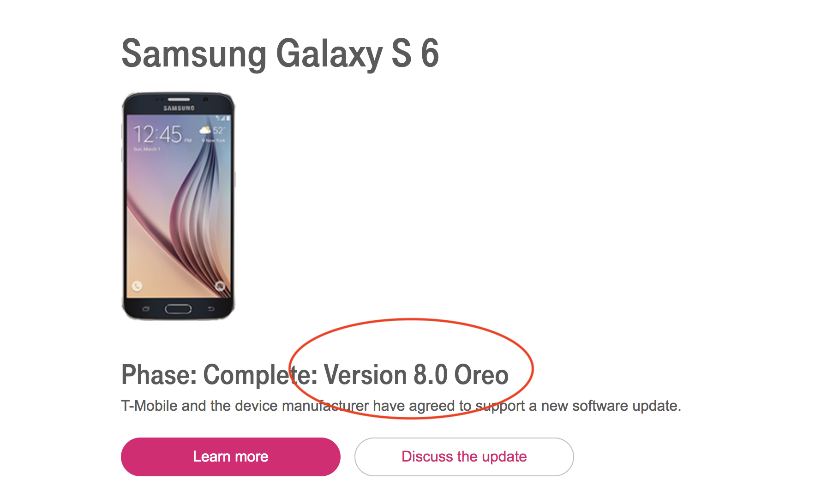The image size is (815, 504).
Task: Click the New York location label on the phone
Action: click(214, 140)
